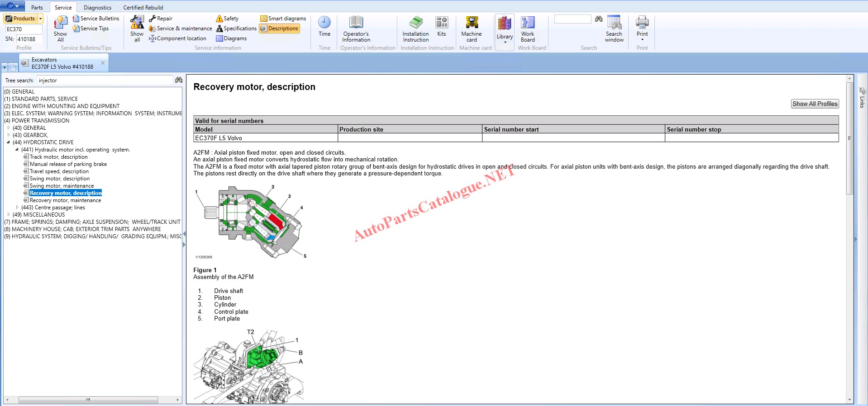Click the Time clock icon
Image resolution: width=868 pixels, height=406 pixels.
(x=324, y=23)
